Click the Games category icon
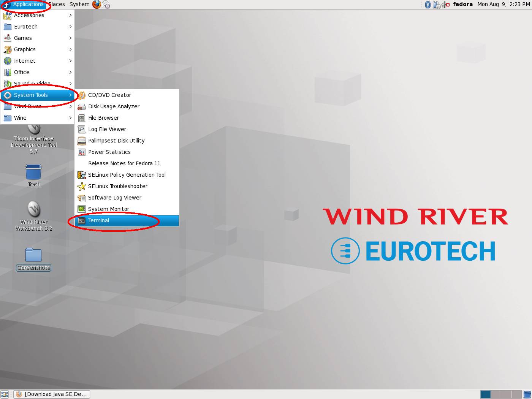Screen dimensions: 532x399 pos(8,38)
